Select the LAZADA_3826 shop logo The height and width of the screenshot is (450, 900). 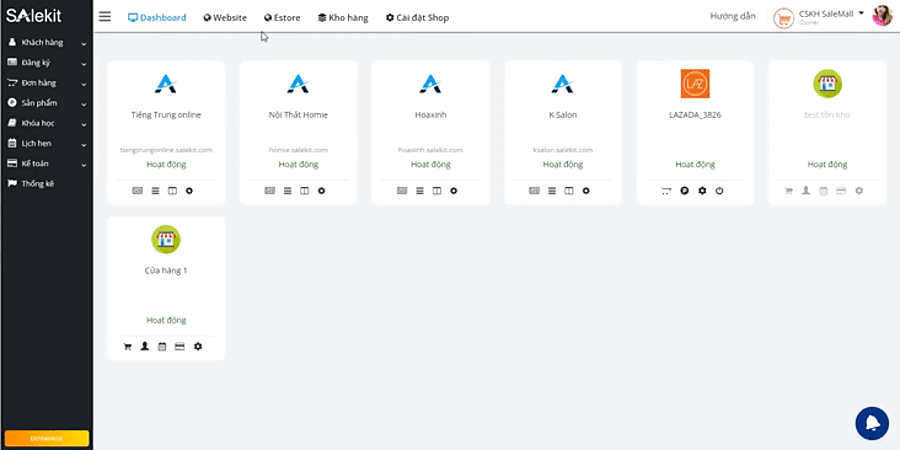coord(695,84)
